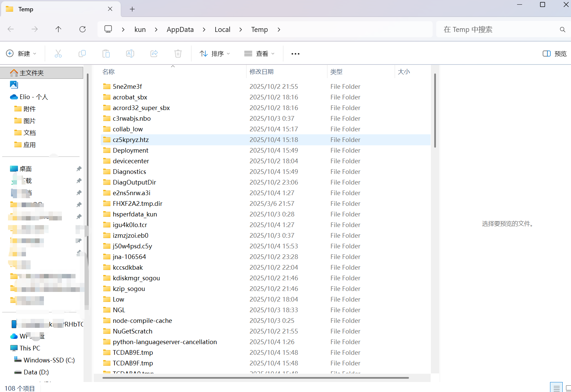This screenshot has width=571, height=392.
Task: Select 主文件夹 in sidebar
Action: point(42,73)
